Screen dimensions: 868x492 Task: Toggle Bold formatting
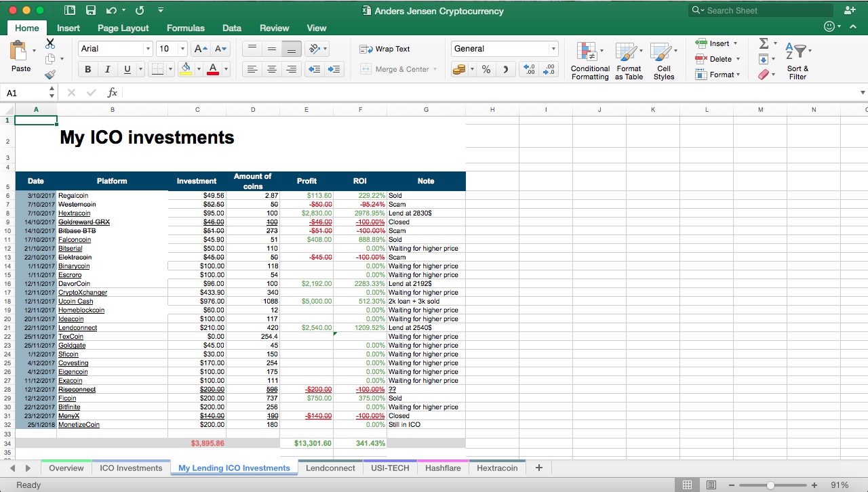[x=87, y=69]
